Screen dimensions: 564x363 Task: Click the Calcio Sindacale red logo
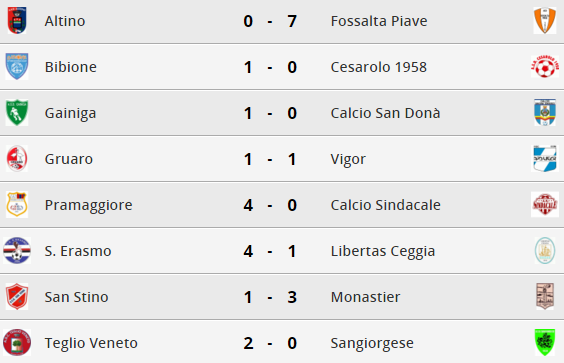click(x=545, y=205)
